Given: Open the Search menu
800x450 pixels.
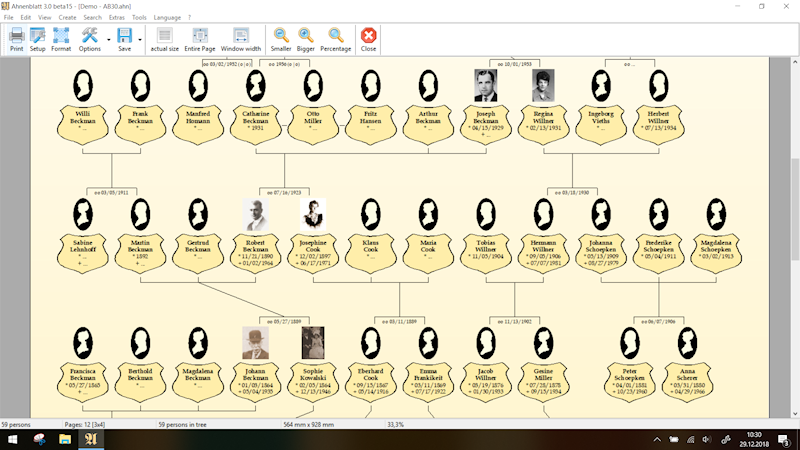Looking at the screenshot, I should (x=92, y=17).
